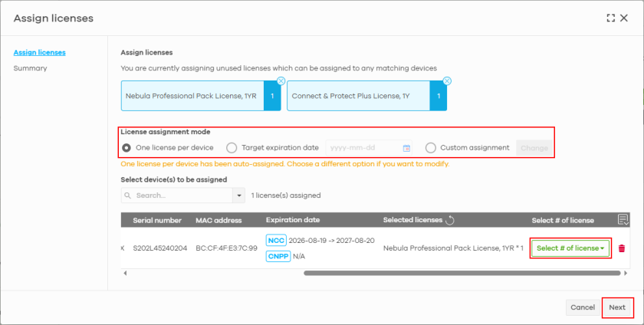Viewport: 644px width, 325px height.
Task: Click the NCC badge in expiration date
Action: [x=276, y=241]
